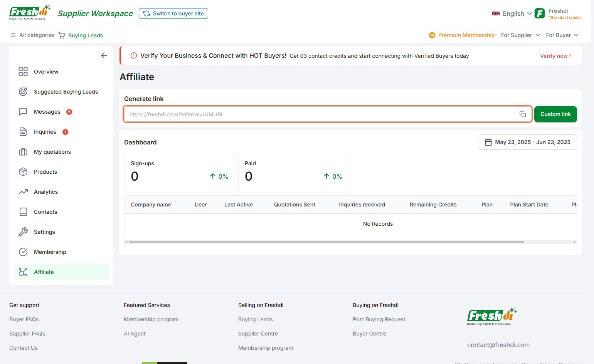Viewport: 594px width, 364px height.
Task: Open the Analytics section
Action: point(45,192)
